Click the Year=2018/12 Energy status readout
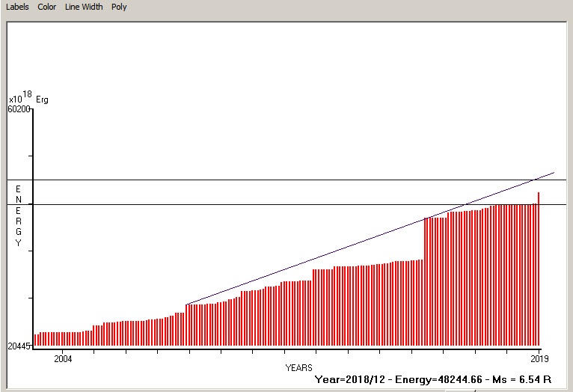 point(434,379)
